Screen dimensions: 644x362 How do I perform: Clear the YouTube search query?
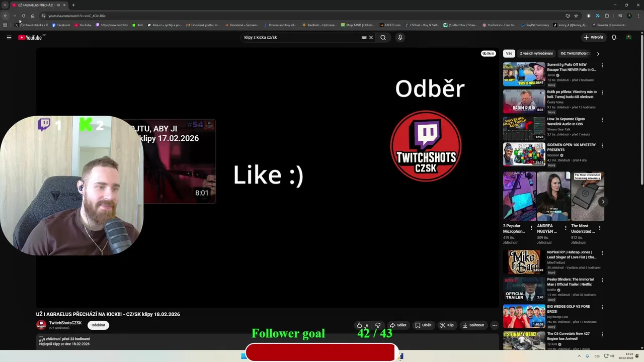[x=371, y=37]
